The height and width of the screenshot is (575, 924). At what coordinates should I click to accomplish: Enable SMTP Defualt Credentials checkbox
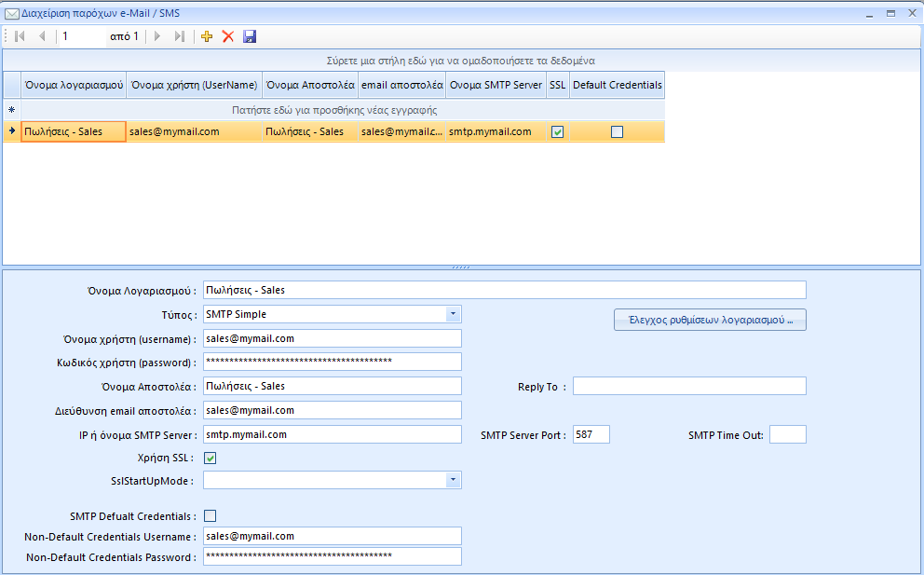(211, 515)
